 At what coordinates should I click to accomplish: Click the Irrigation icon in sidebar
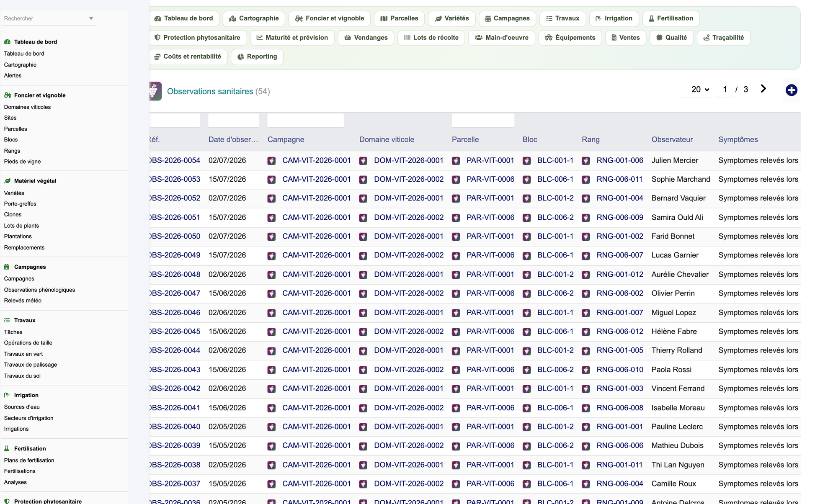point(7,395)
